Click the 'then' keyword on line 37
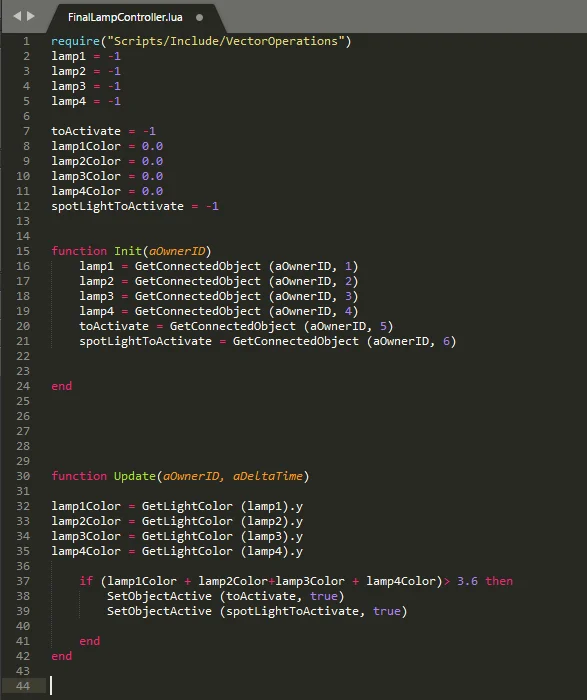Screen dimensions: 587x700 [499, 581]
